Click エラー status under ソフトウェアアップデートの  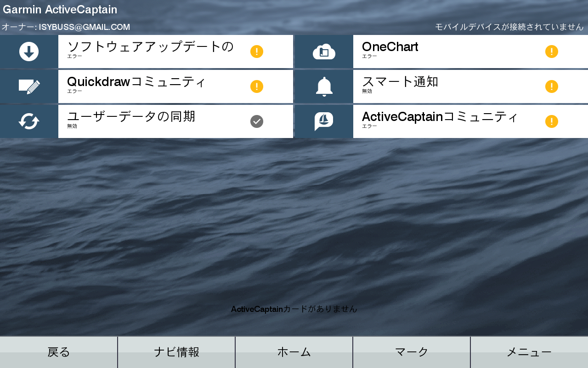74,56
